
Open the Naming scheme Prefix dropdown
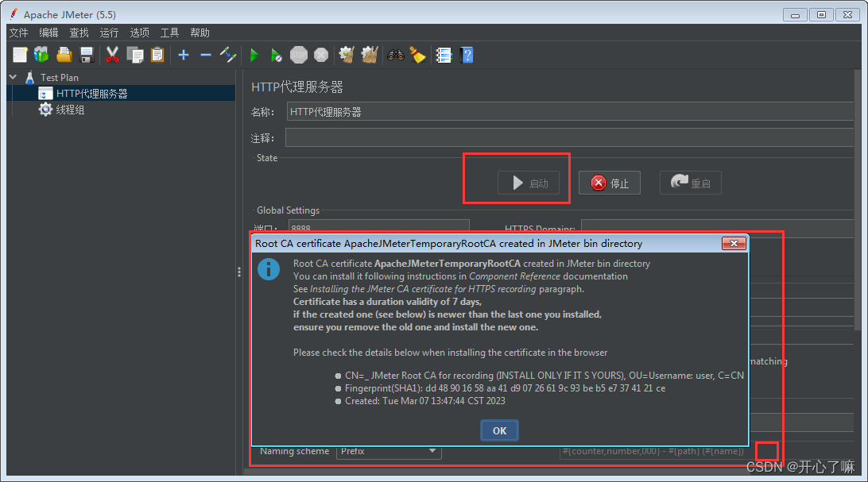coord(389,451)
